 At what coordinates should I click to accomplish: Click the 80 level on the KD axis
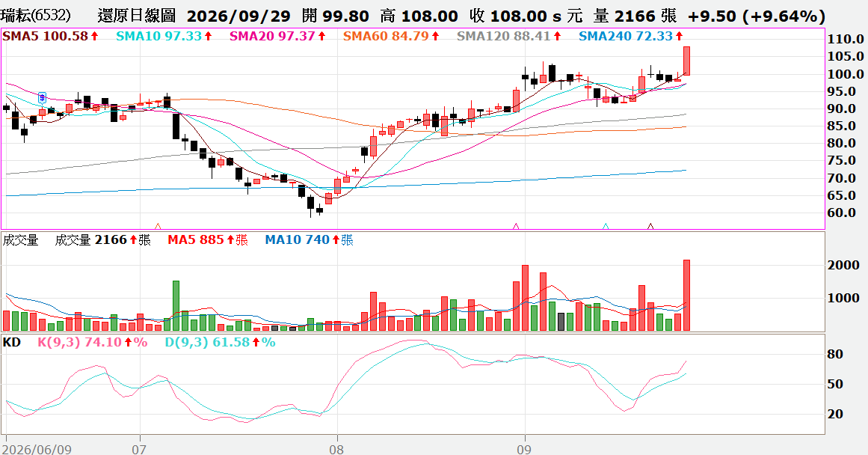(835, 354)
